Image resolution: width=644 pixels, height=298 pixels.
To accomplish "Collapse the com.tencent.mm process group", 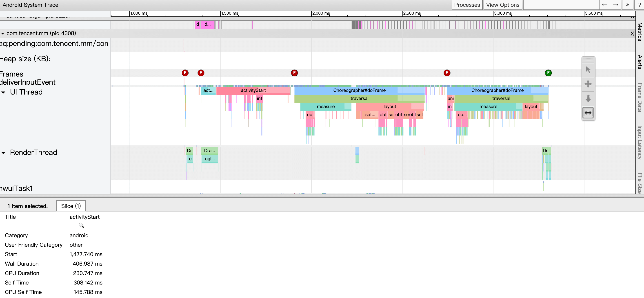I will click(x=2, y=33).
